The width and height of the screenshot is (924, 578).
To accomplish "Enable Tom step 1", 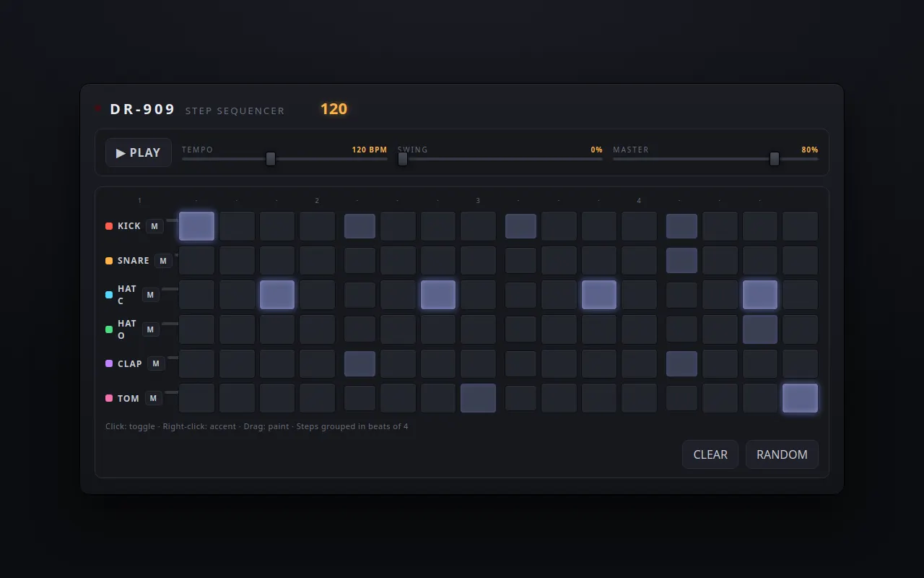I will (x=196, y=398).
